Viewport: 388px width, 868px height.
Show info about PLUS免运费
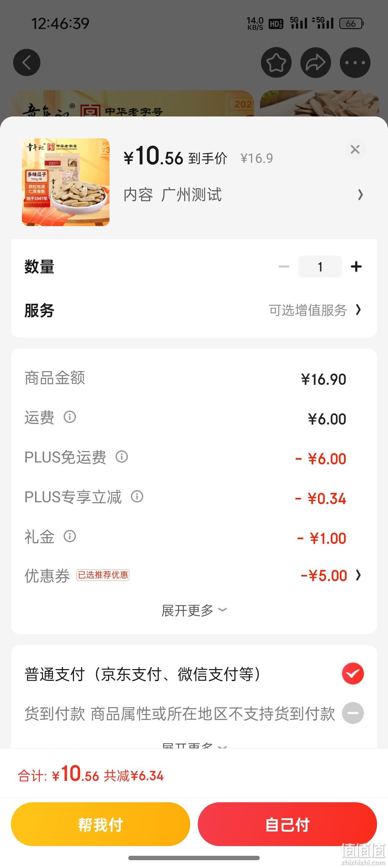122,457
